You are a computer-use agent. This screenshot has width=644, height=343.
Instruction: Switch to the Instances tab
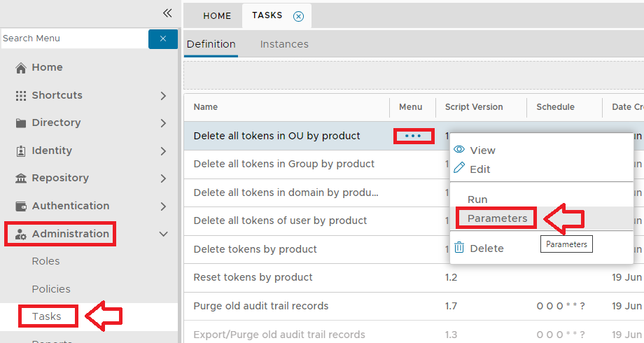pyautogui.click(x=284, y=44)
